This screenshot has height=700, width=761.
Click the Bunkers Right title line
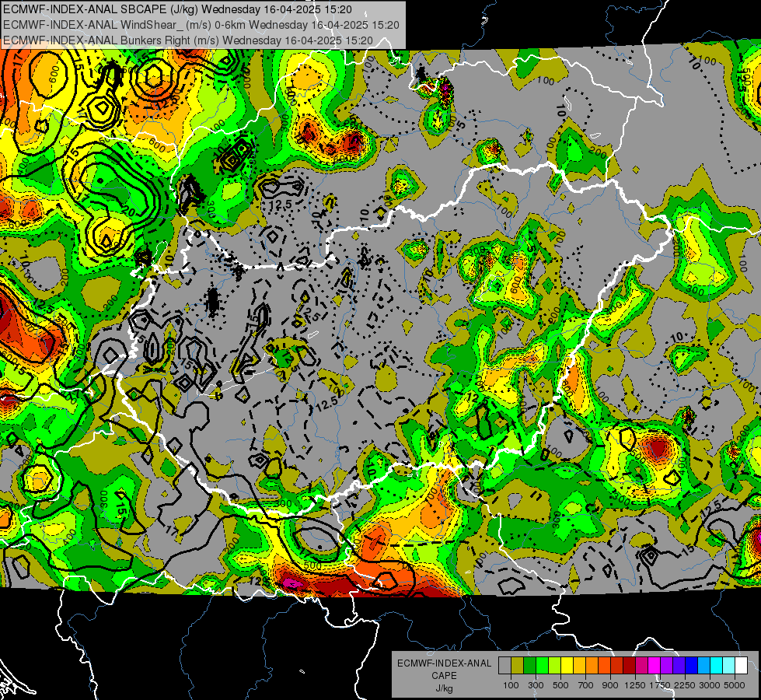click(x=188, y=40)
